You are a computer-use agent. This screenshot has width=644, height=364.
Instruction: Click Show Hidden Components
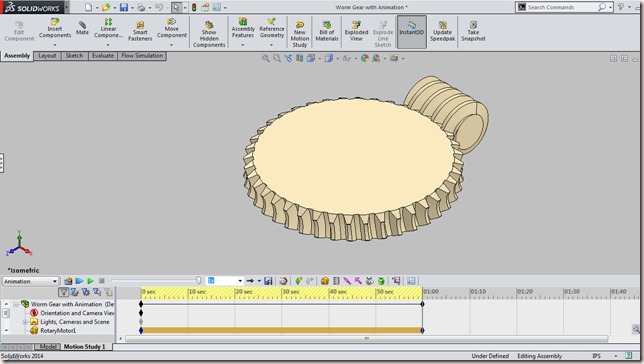coord(209,34)
